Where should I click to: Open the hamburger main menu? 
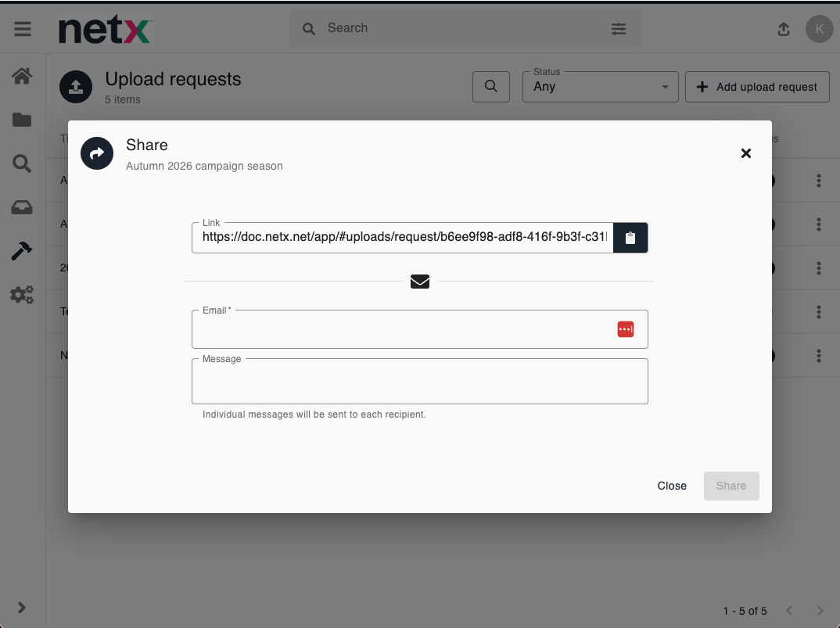23,29
